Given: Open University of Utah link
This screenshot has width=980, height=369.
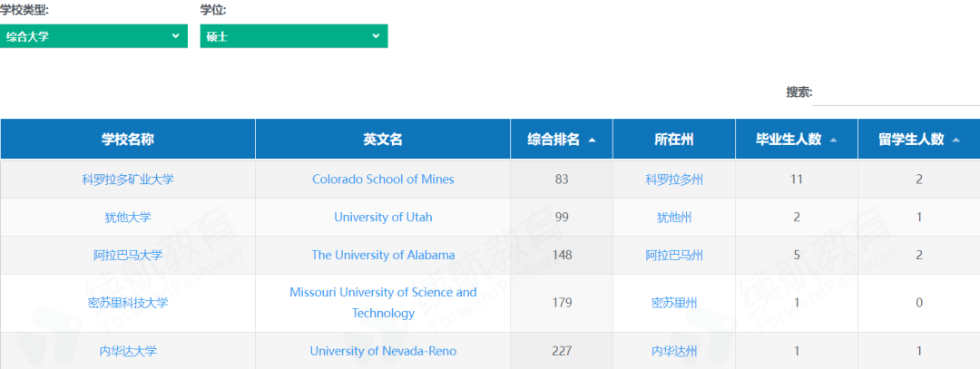Looking at the screenshot, I should pos(383,218).
